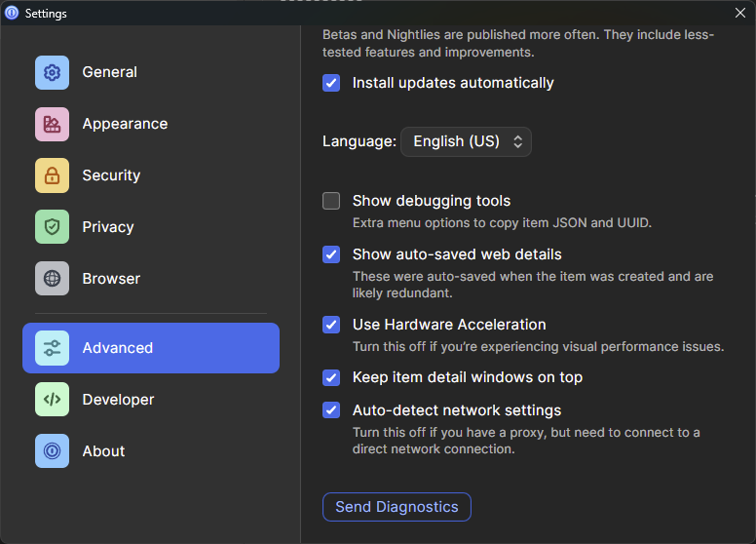Image resolution: width=756 pixels, height=544 pixels.
Task: Click the Privacy shield icon
Action: click(x=52, y=227)
